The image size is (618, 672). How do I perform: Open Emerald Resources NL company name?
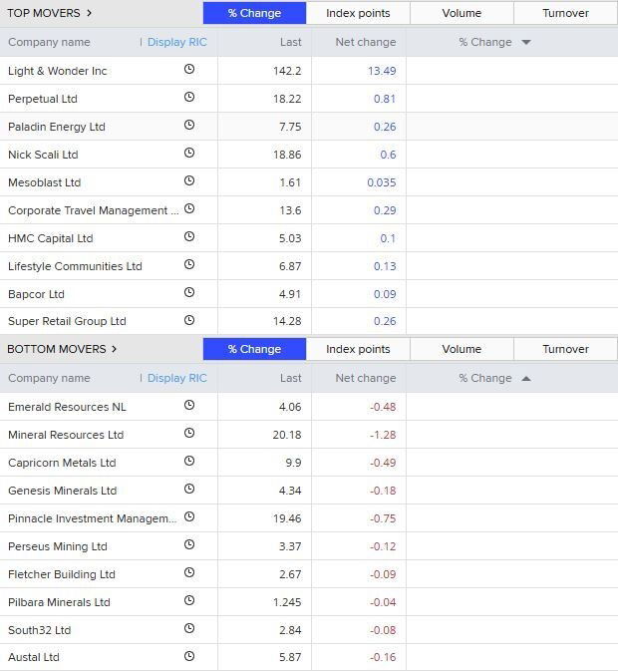[67, 407]
